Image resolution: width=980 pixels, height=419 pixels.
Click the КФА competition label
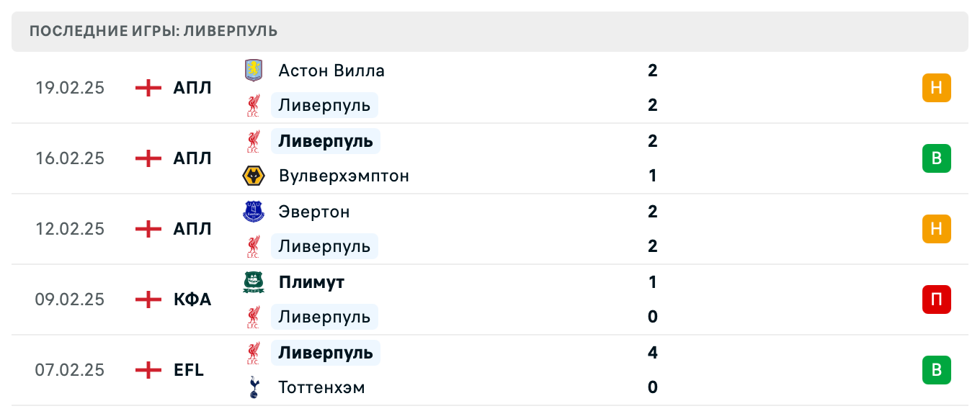pos(192,299)
